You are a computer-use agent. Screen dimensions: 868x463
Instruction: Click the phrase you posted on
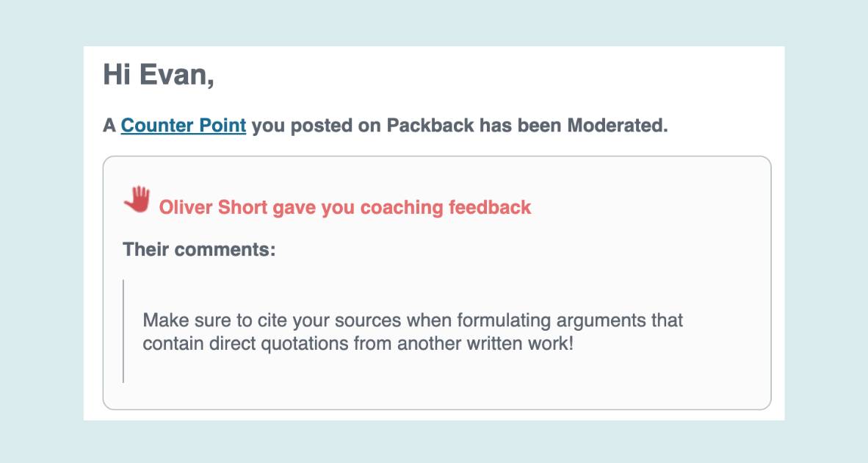pos(316,126)
